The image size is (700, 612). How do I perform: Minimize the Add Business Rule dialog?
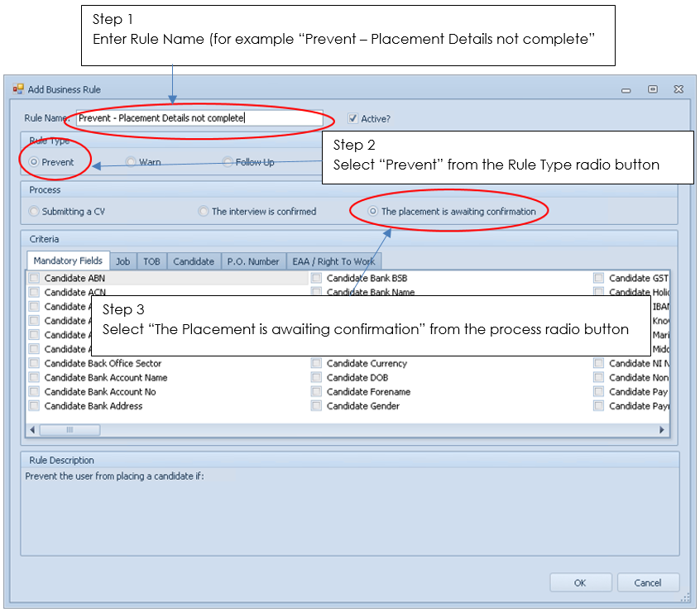tap(626, 89)
